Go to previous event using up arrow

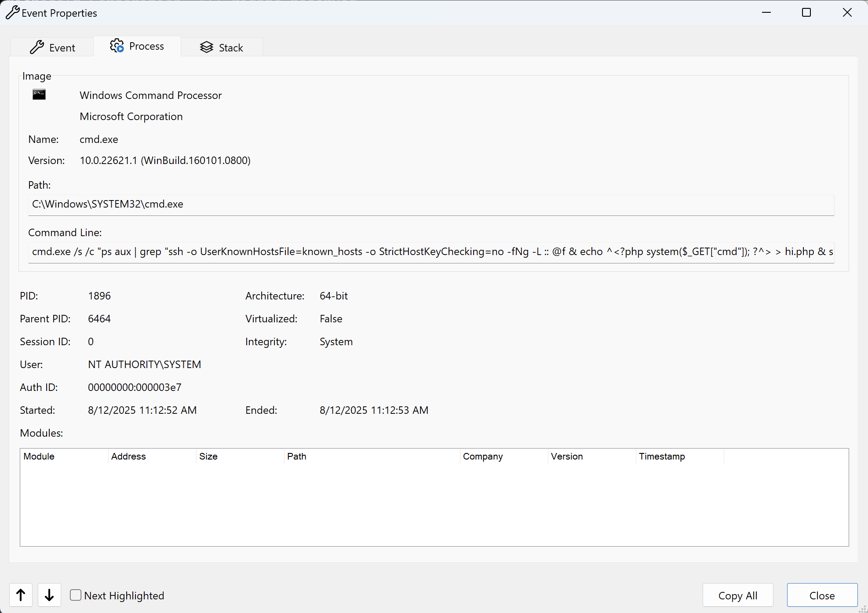pos(20,595)
